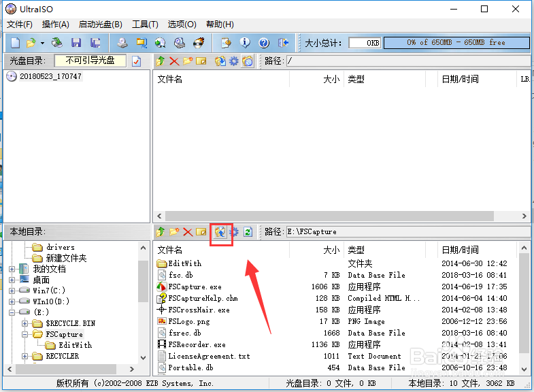Select disc root 20180523_170747
This screenshot has height=392, width=534.
click(50, 76)
